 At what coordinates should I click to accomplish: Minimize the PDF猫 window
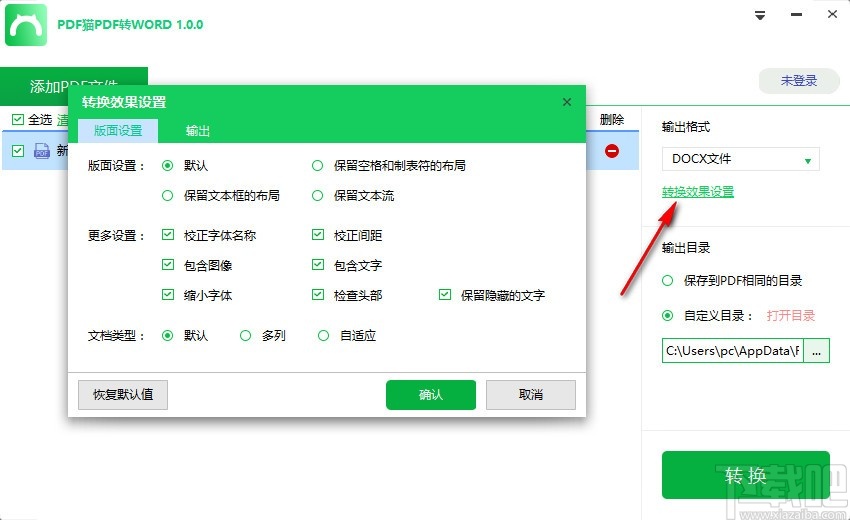pos(796,15)
